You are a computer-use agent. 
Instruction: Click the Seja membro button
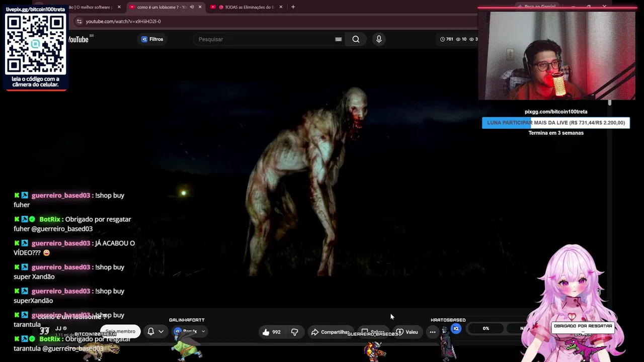120,331
